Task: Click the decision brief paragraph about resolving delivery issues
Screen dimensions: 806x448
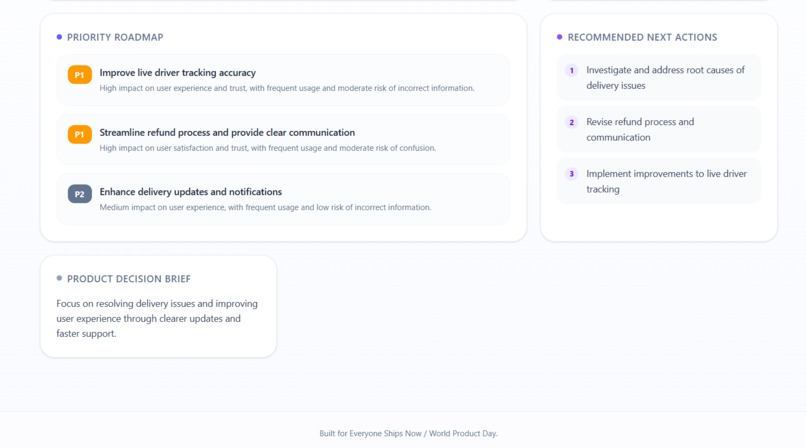Action: 157,319
